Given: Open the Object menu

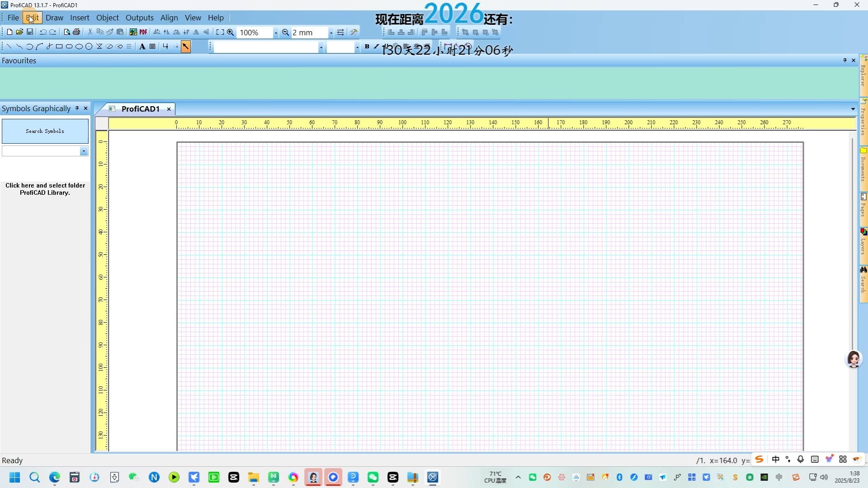Looking at the screenshot, I should (x=108, y=18).
